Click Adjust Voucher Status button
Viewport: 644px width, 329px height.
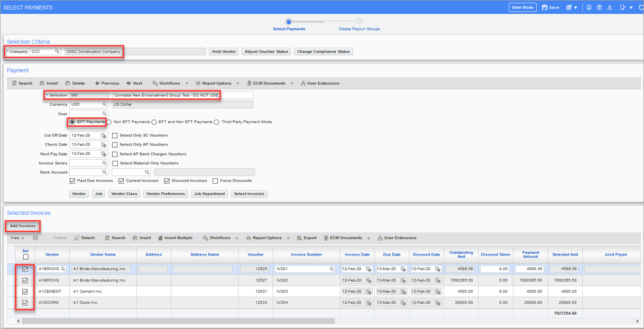click(266, 51)
